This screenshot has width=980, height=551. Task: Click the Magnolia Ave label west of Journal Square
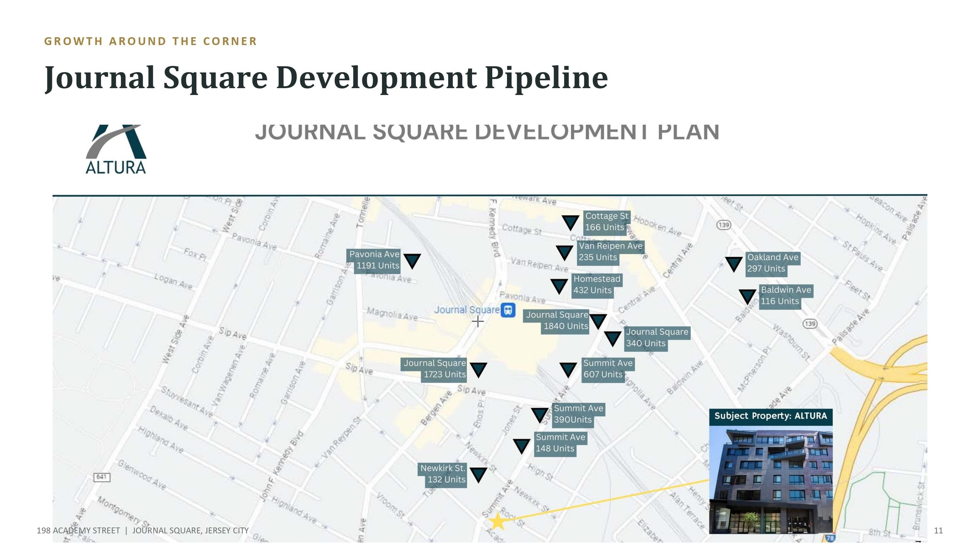coord(392,314)
